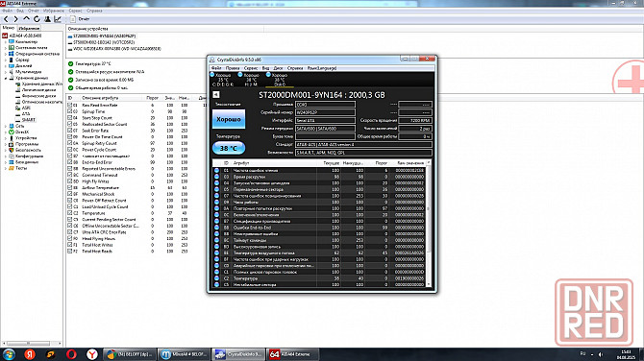The image size is (644, 361).
Task: Open the Сервис menu in CrystalDiskInfo
Action: pyautogui.click(x=251, y=68)
